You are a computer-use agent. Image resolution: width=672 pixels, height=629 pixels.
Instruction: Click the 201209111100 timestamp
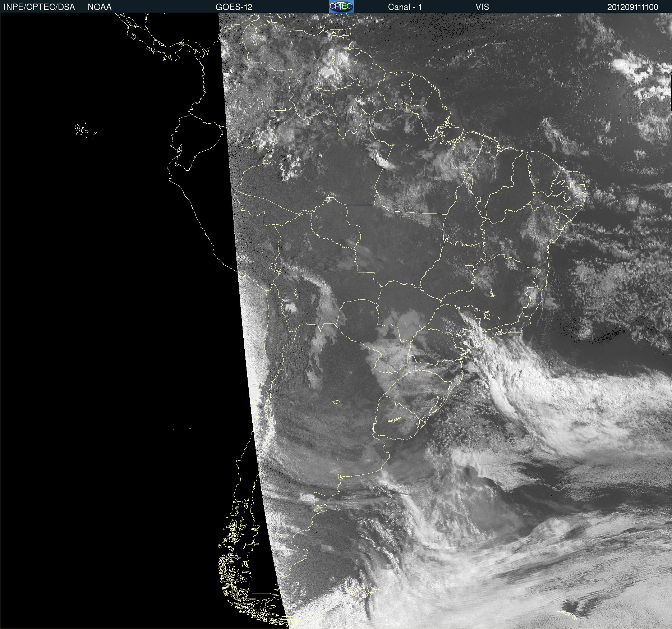[633, 7]
